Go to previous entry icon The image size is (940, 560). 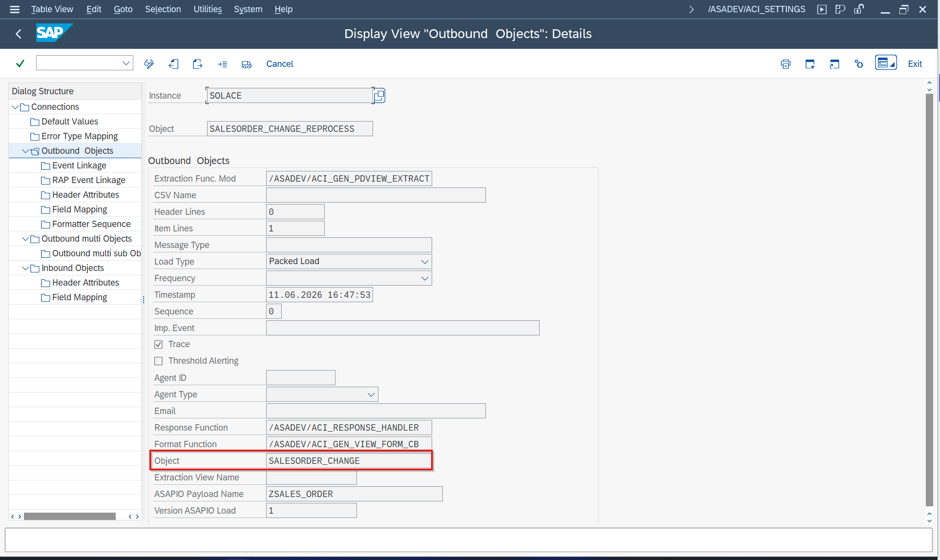(173, 64)
